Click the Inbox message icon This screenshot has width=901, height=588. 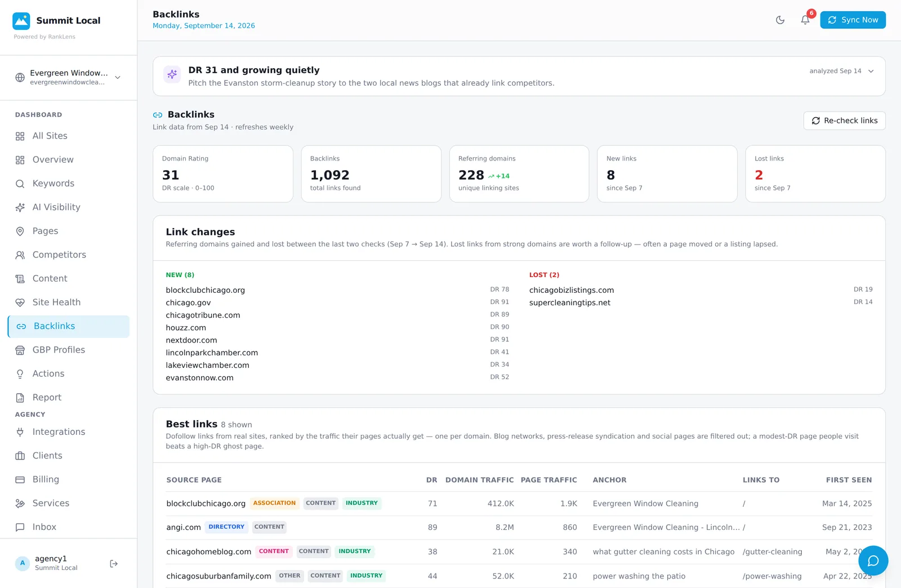click(x=20, y=527)
